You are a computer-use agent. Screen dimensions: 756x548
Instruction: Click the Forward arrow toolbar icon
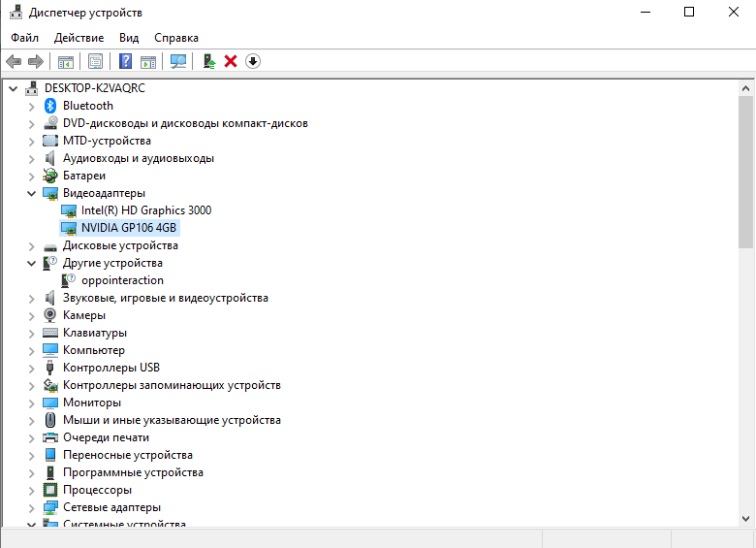[x=36, y=61]
